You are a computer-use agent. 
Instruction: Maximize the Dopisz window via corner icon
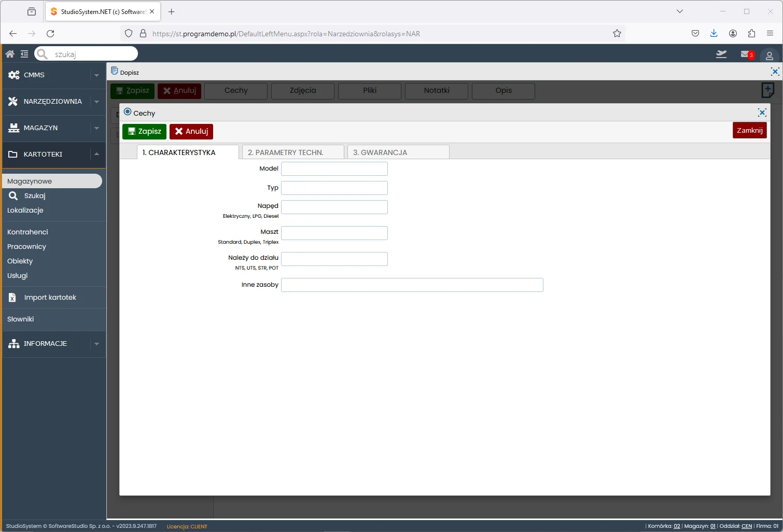[775, 72]
